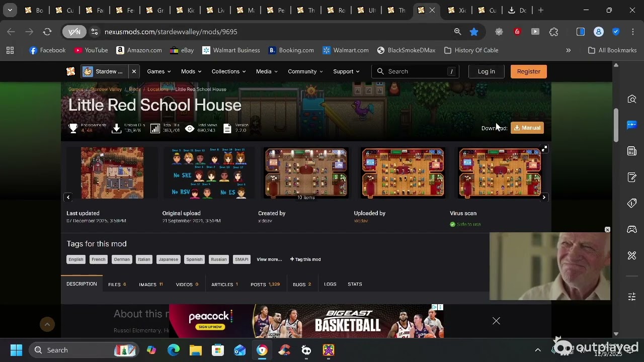Expand the Community dropdown menu
The height and width of the screenshot is (362, 644).
coord(305,71)
